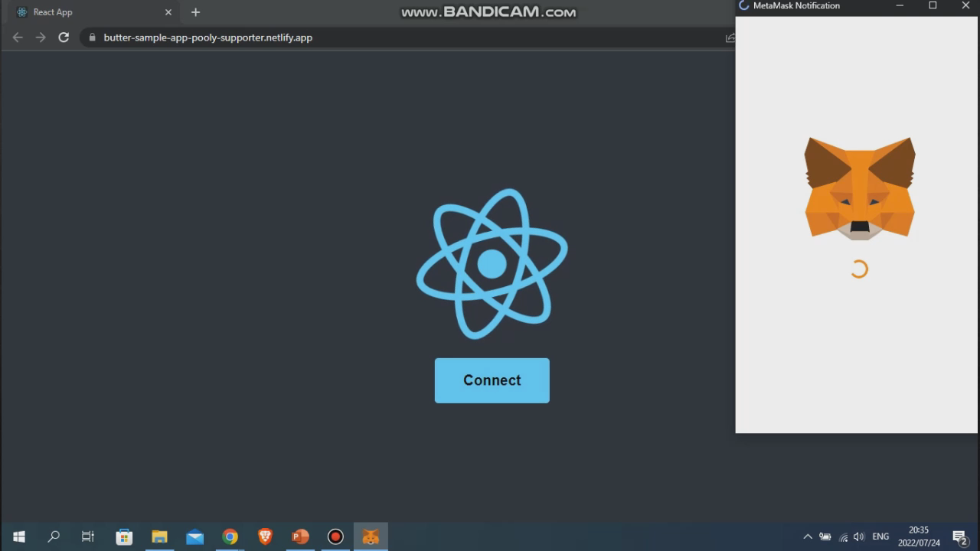Open volume control tray icon

pyautogui.click(x=859, y=537)
